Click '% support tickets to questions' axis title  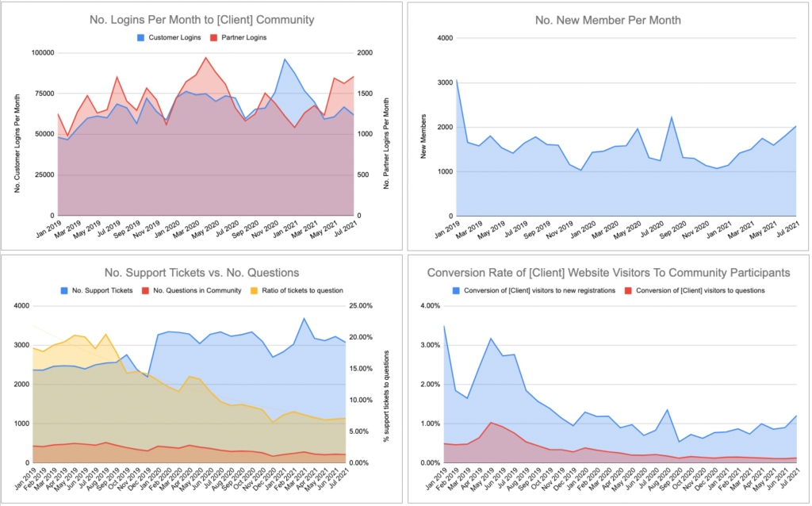click(386, 397)
